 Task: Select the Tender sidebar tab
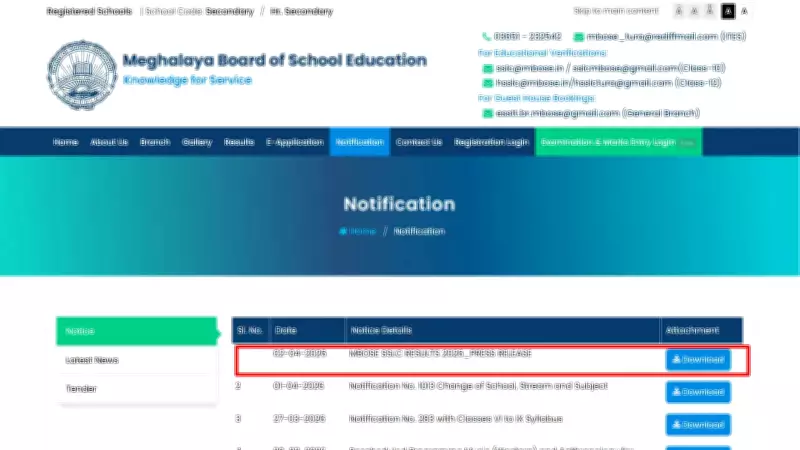click(80, 388)
